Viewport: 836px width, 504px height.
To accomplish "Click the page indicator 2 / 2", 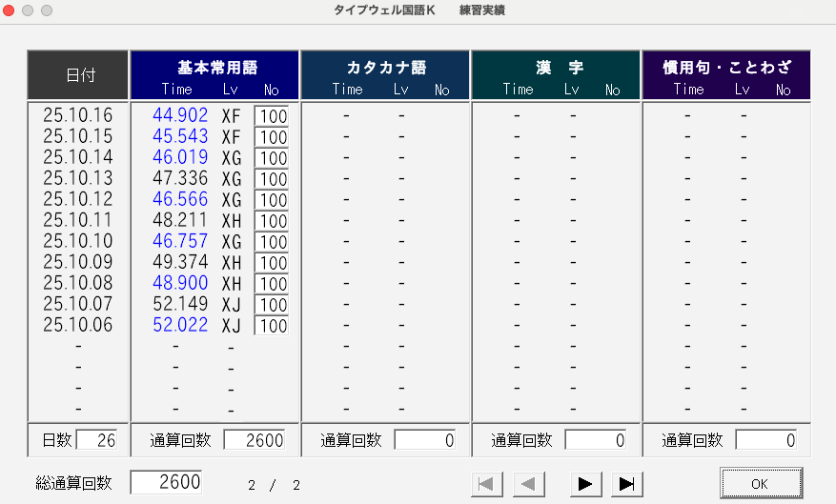I will pos(274,485).
